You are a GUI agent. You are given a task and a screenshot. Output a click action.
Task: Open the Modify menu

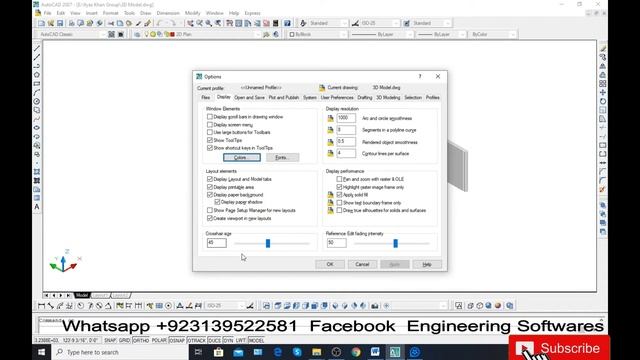[x=192, y=13]
